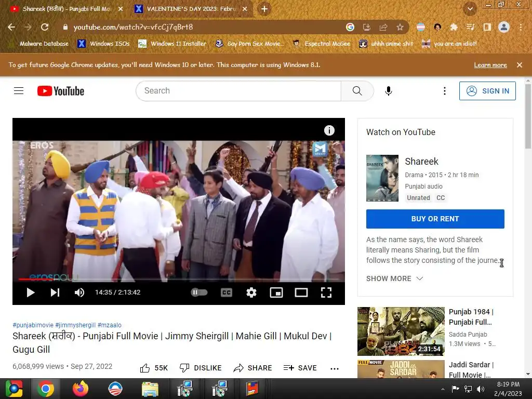Reload the current page
The height and width of the screenshot is (399, 532).
(45, 27)
